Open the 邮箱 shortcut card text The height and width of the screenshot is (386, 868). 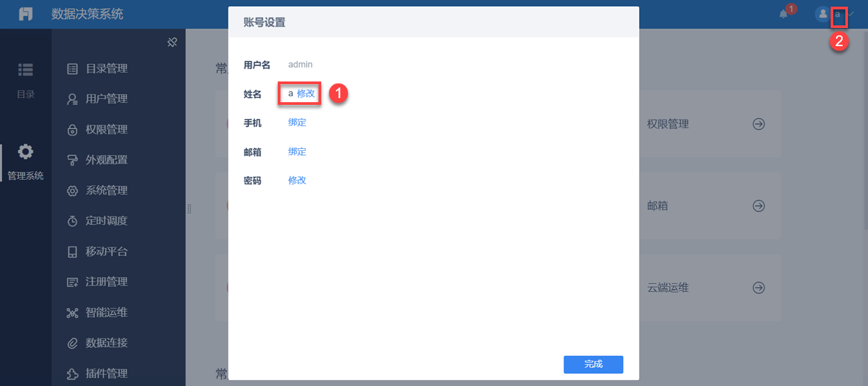658,206
